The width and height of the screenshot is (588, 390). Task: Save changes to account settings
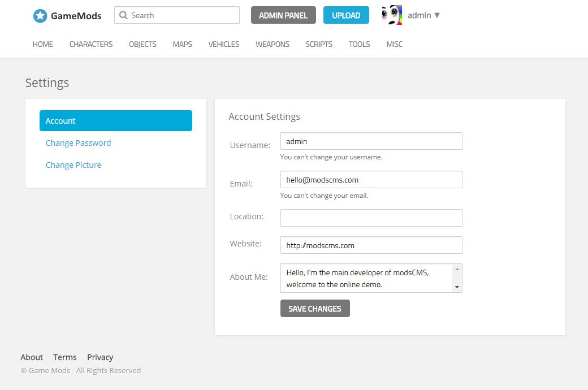pyautogui.click(x=315, y=309)
